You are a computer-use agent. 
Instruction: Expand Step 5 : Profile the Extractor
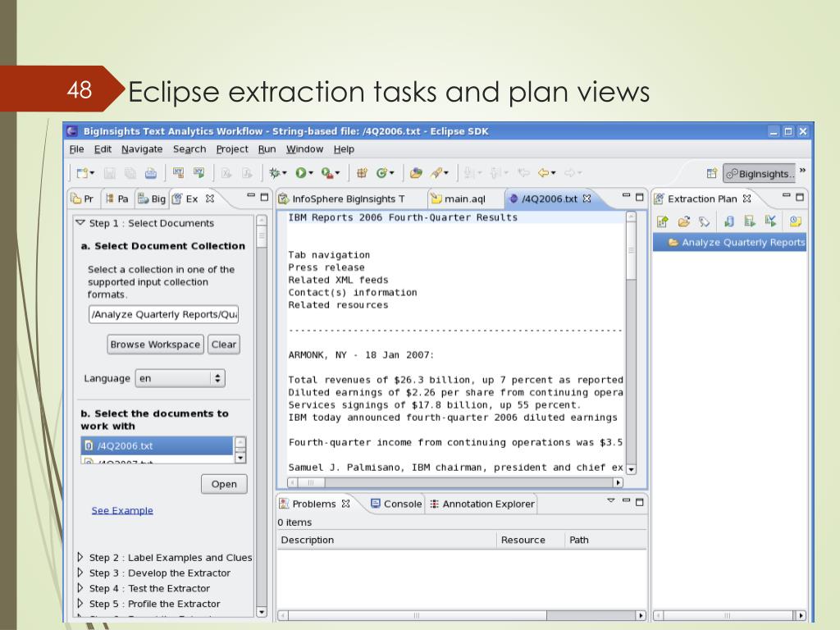[80, 603]
